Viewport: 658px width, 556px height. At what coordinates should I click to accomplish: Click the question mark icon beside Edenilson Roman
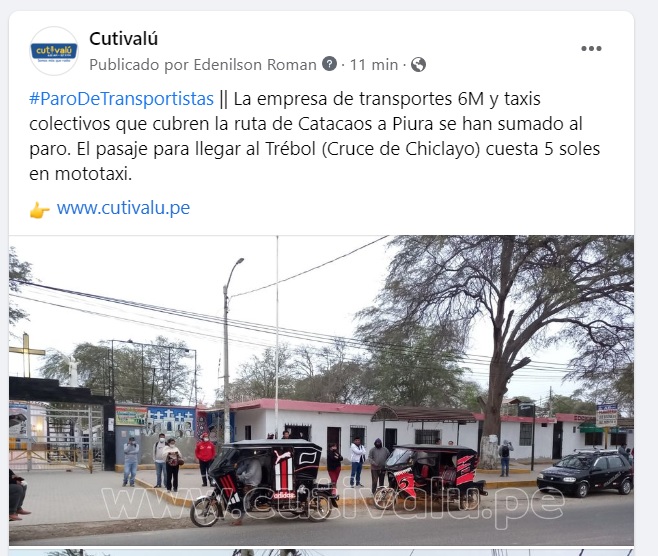[x=329, y=64]
